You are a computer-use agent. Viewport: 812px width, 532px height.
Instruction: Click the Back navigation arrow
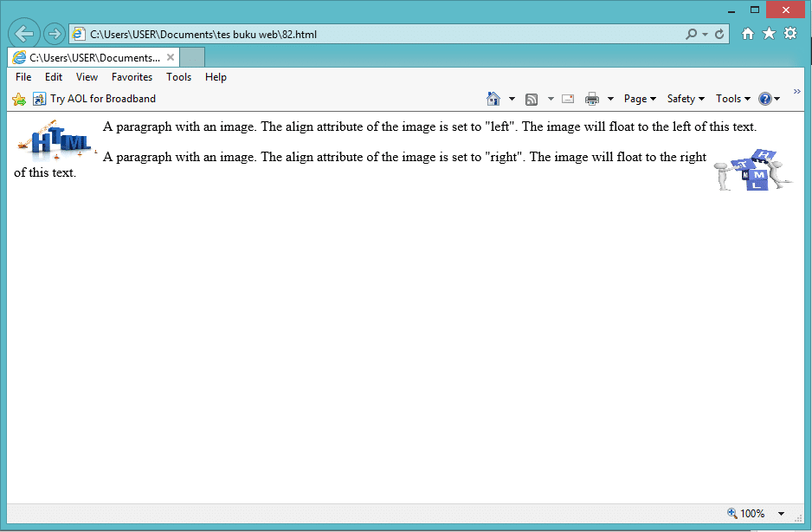pyautogui.click(x=24, y=33)
